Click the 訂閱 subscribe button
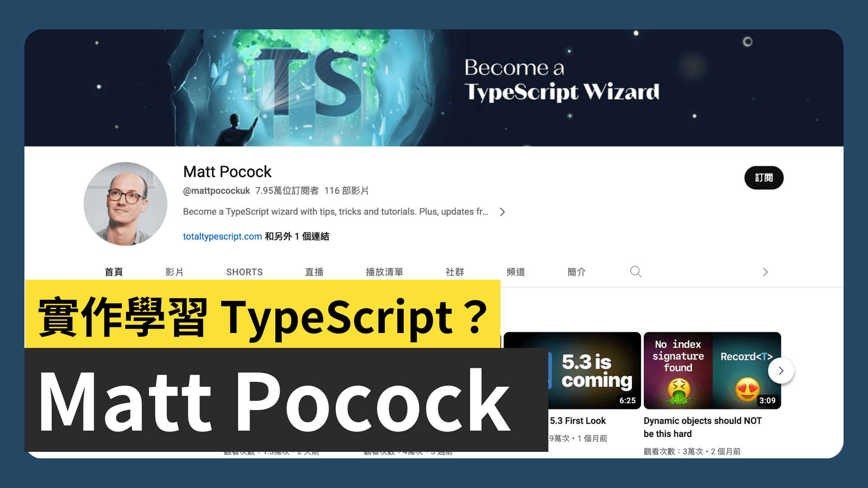The width and height of the screenshot is (868, 488). point(764,178)
